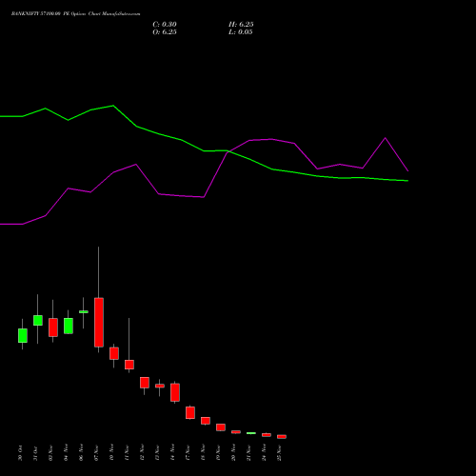Select the red candle above 19 Nov
The height and width of the screenshot is (476, 476).
[x=221, y=427]
